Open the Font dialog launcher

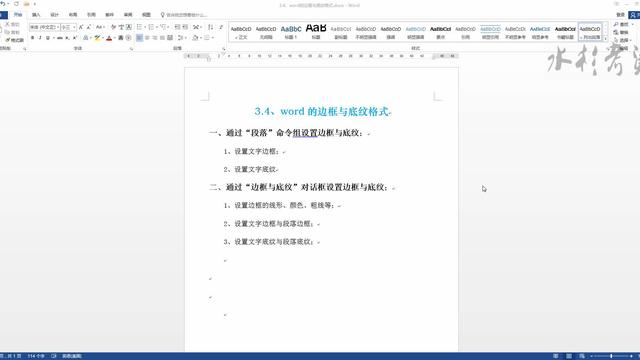click(131, 49)
